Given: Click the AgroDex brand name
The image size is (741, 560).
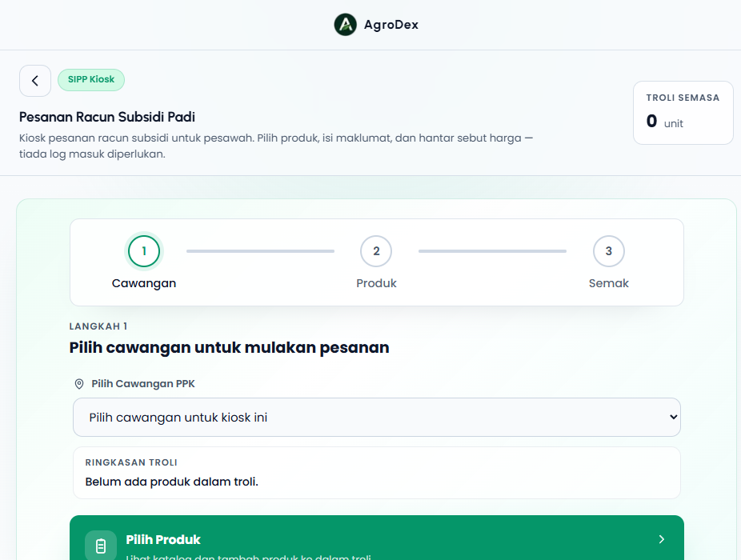Looking at the screenshot, I should (x=391, y=25).
